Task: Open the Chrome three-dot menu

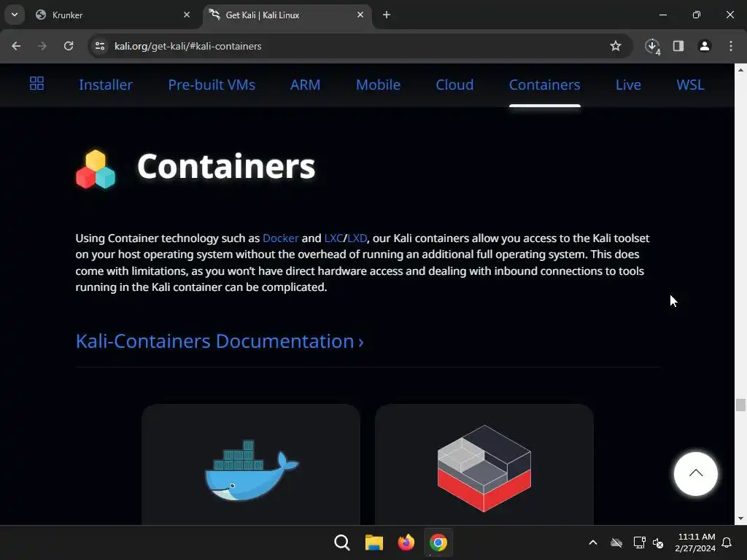Action: click(x=731, y=46)
